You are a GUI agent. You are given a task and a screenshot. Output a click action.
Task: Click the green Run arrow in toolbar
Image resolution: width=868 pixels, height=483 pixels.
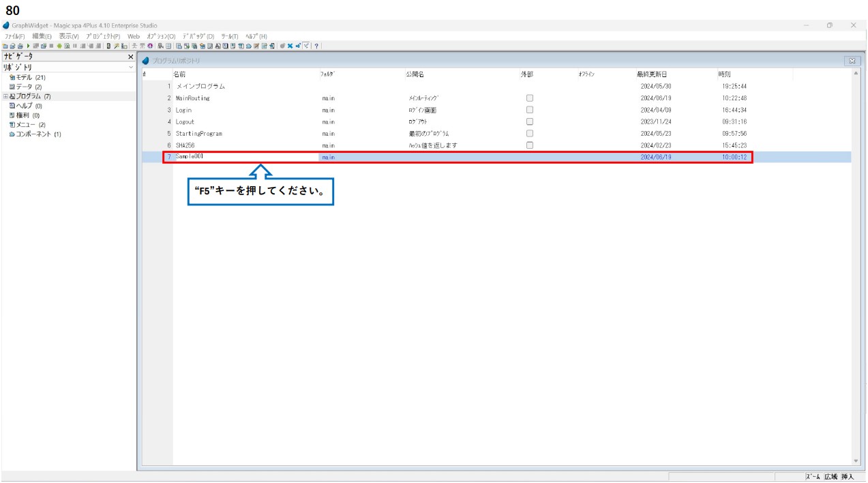(27, 46)
